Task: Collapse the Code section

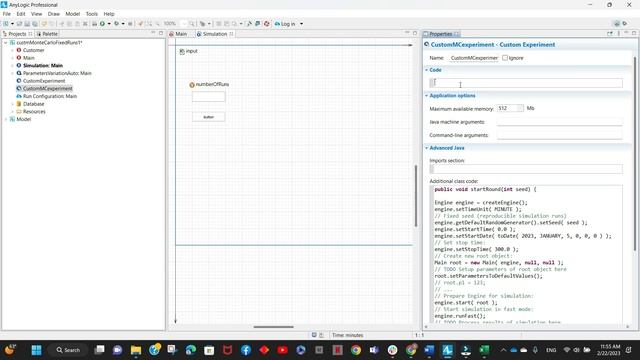Action: tap(427, 70)
